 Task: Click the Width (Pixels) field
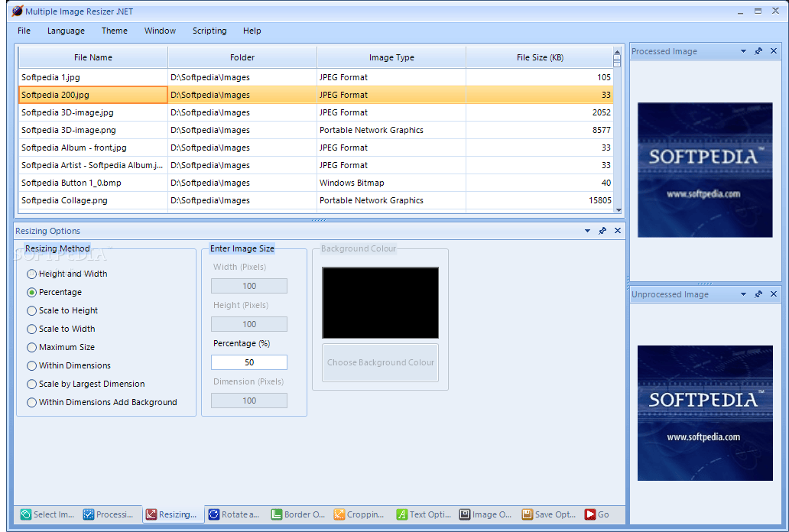pyautogui.click(x=249, y=286)
